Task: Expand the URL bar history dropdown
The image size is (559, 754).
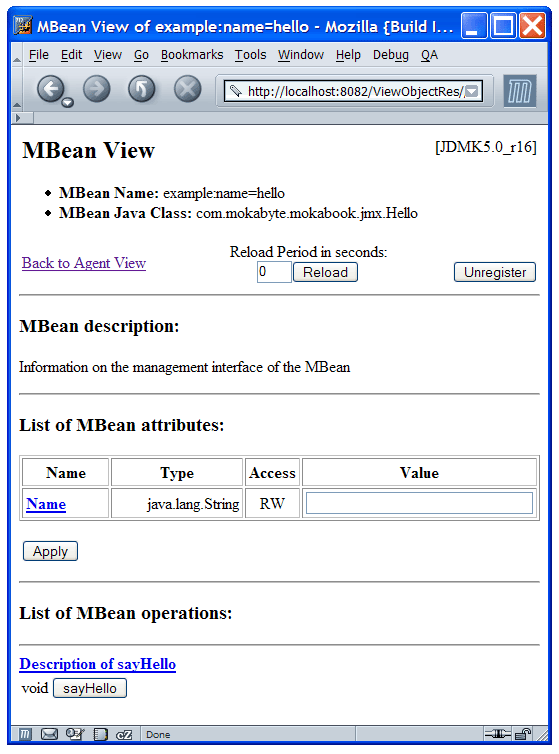Action: tap(472, 91)
